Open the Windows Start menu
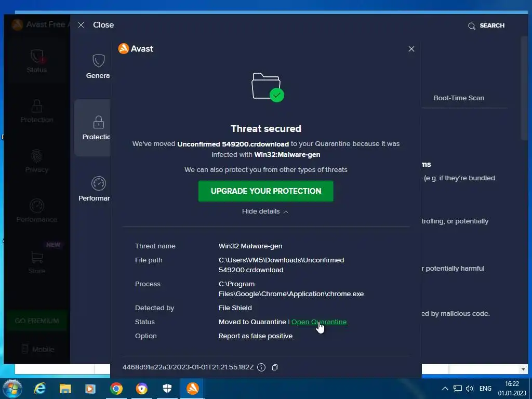The image size is (532, 399). pos(12,389)
